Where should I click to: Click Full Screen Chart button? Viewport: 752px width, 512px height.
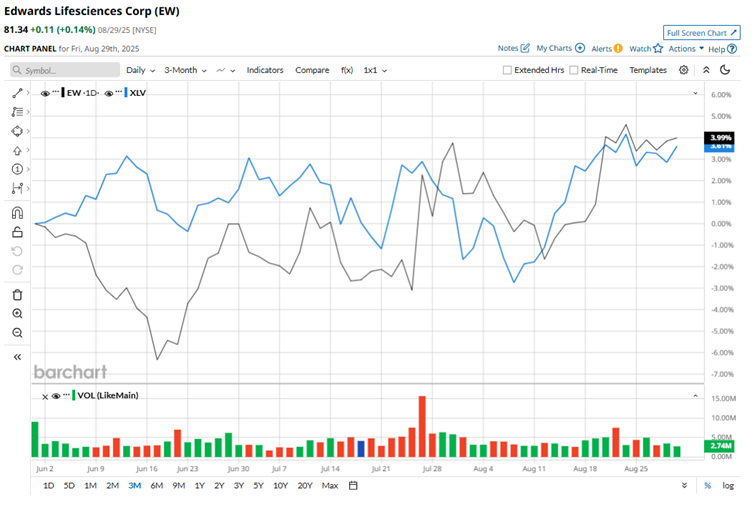click(702, 33)
